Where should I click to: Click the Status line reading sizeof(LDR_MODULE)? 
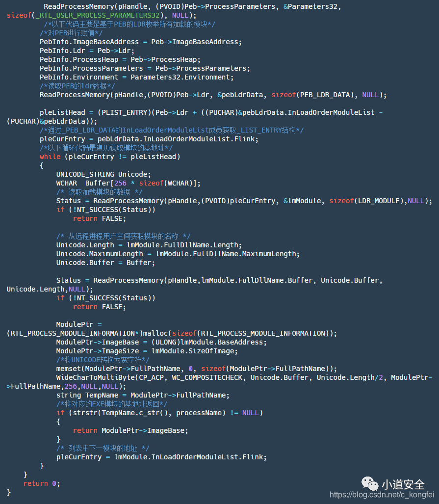click(244, 201)
